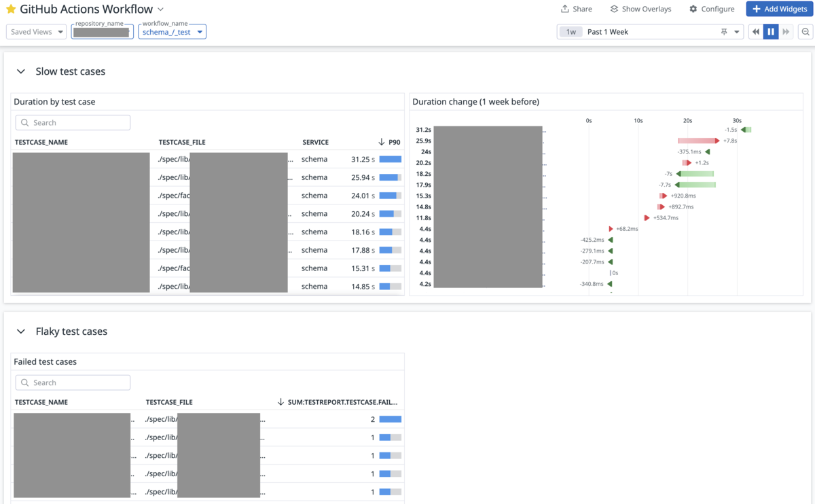815x504 pixels.
Task: Click the 17.88 s duration value
Action: (x=363, y=250)
